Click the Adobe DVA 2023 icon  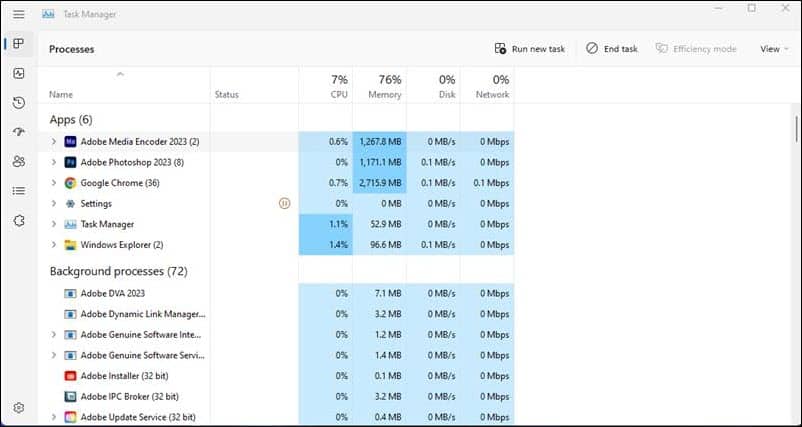click(x=70, y=294)
